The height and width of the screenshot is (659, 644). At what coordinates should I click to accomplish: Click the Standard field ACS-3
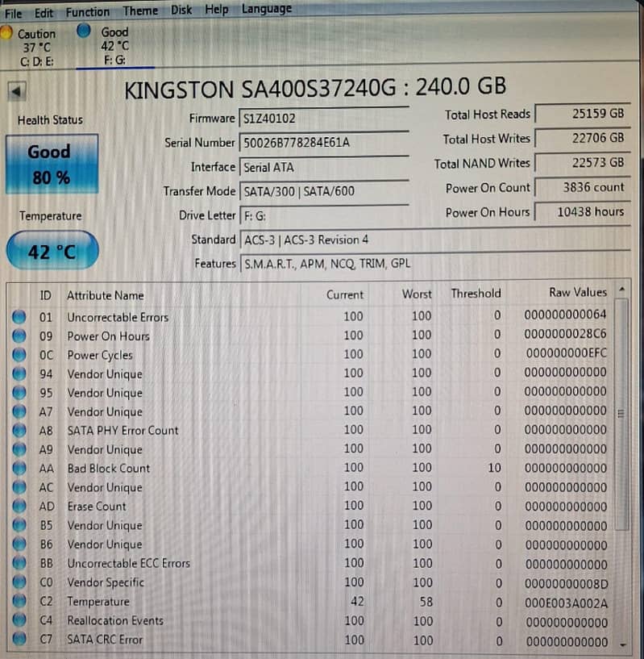click(435, 240)
